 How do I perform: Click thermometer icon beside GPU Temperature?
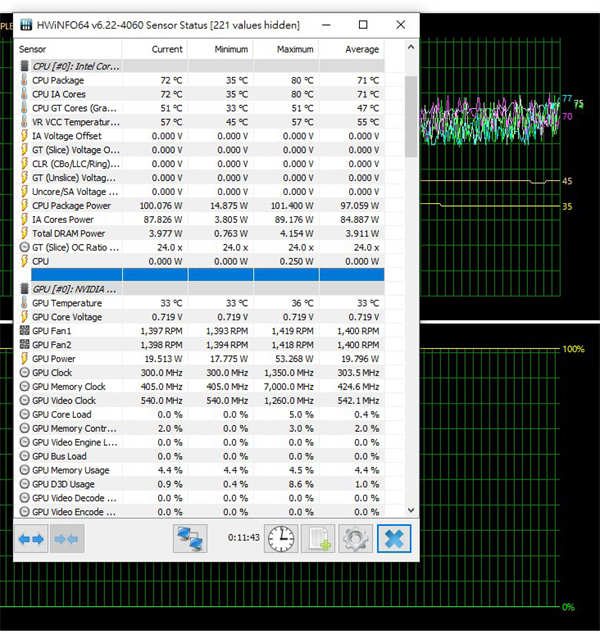tap(24, 303)
